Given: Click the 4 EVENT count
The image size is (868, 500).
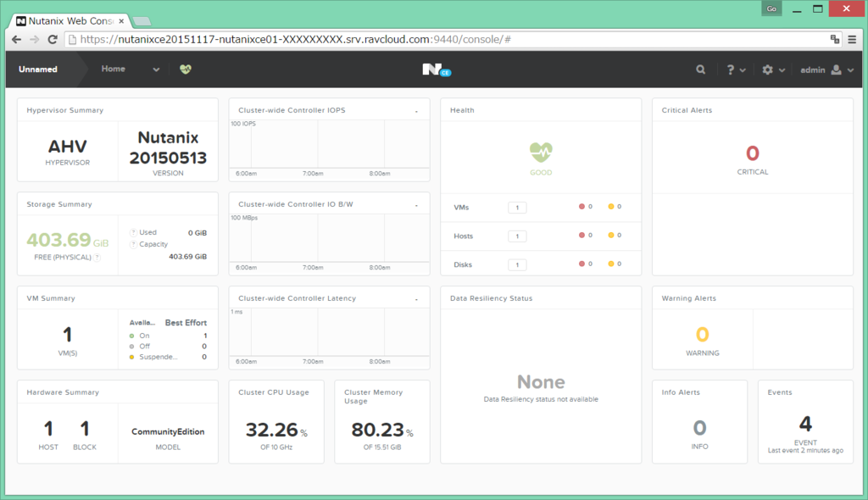Looking at the screenshot, I should [x=805, y=424].
